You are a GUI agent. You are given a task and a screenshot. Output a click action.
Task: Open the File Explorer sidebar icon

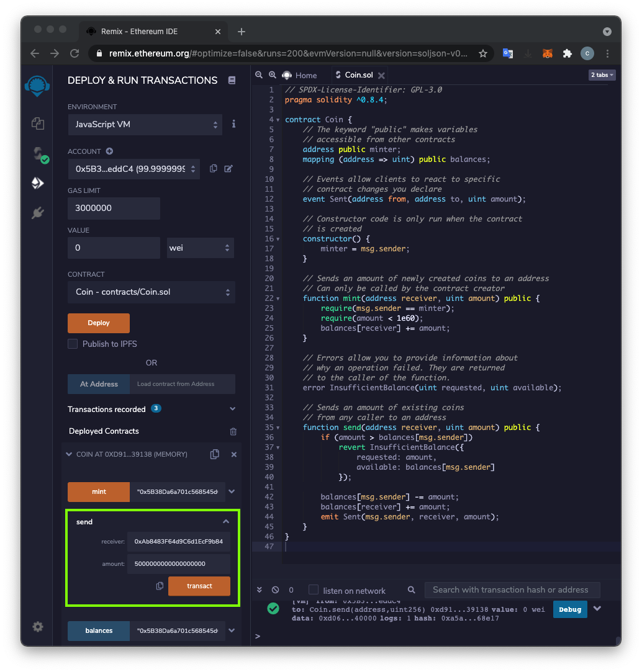38,123
